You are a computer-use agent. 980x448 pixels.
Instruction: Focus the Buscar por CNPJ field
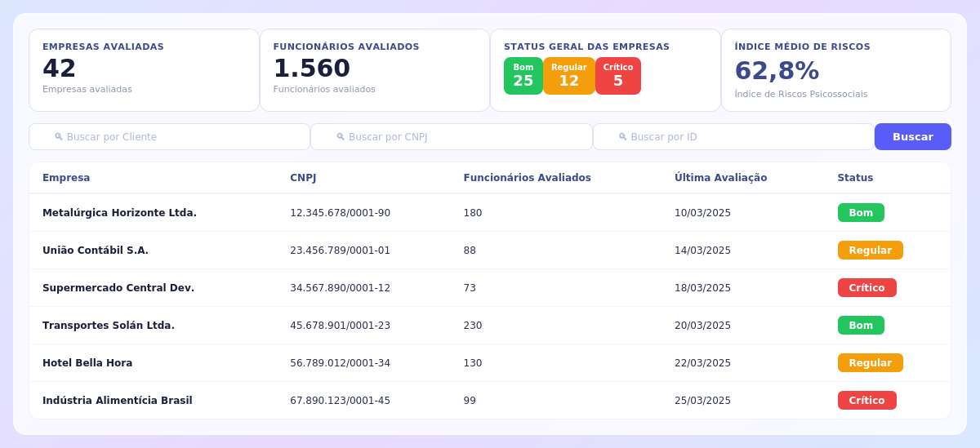[452, 137]
